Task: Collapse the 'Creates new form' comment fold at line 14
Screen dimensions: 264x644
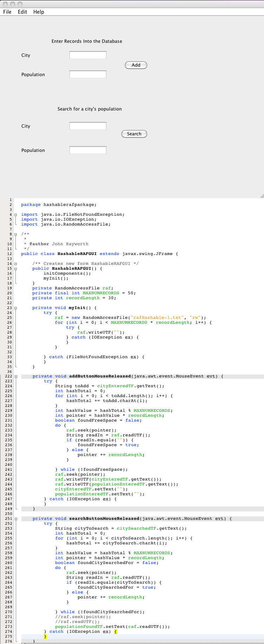Action: tap(16, 264)
